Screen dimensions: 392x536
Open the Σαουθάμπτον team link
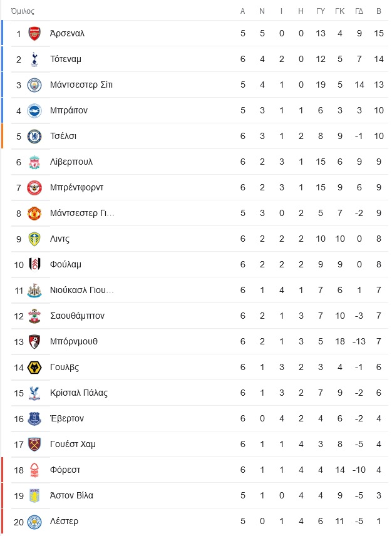click(77, 316)
